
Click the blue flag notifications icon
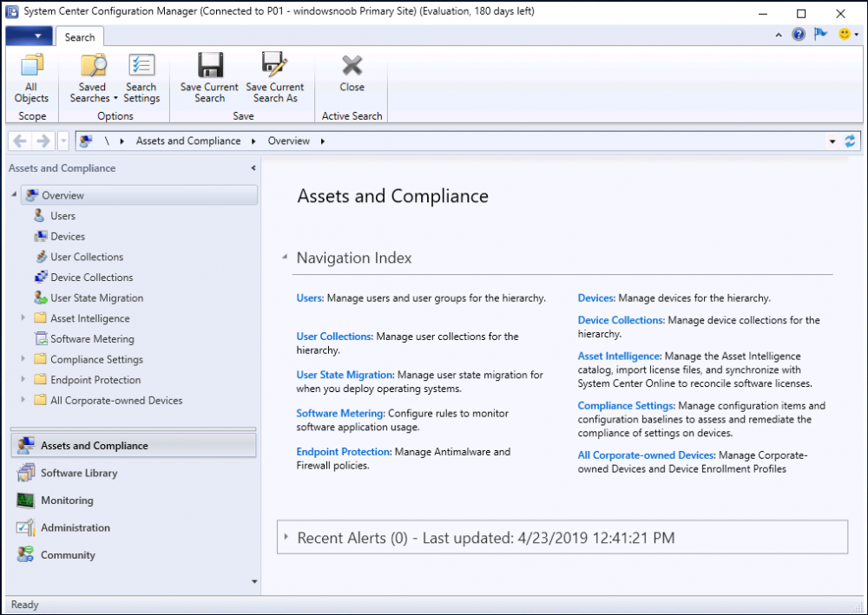click(820, 35)
